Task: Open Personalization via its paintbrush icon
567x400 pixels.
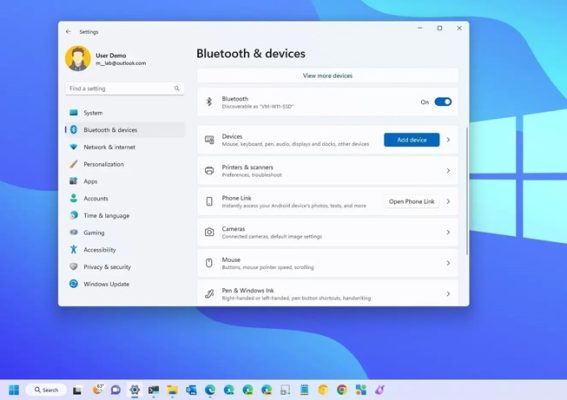Action: 74,164
